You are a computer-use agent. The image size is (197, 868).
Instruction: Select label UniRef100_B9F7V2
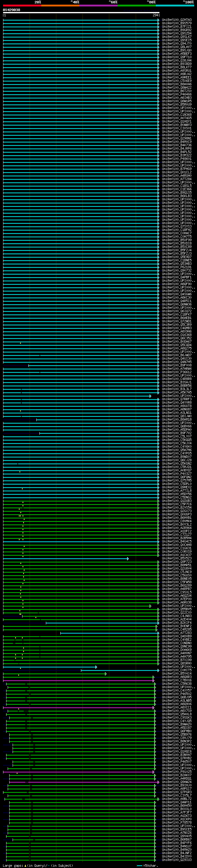[x=177, y=433]
